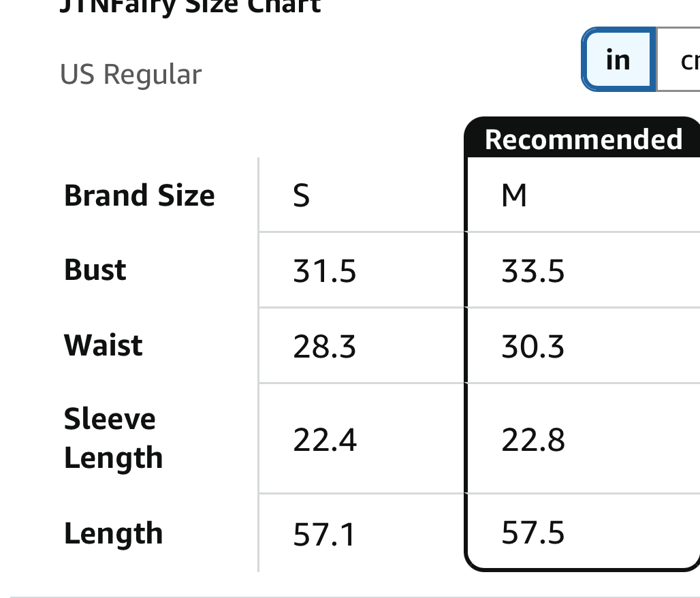Viewport: 700px width, 598px height.
Task: Click the Brand Size row label
Action: [139, 195]
